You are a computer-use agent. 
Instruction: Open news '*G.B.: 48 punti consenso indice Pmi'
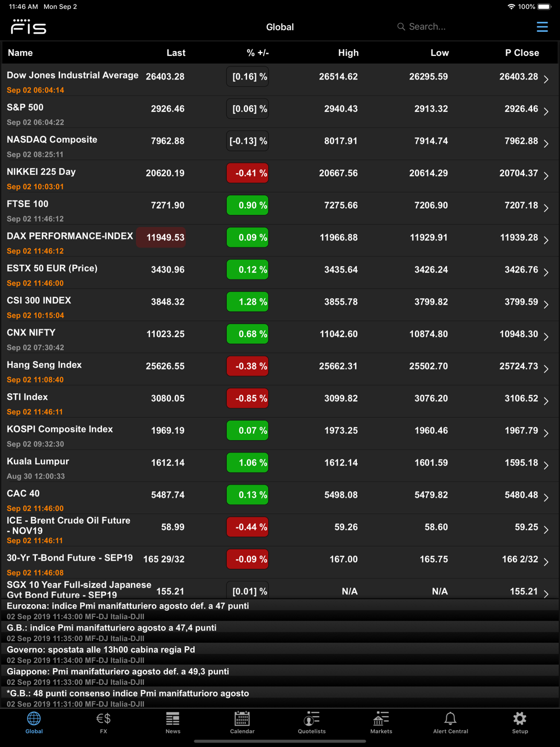coord(280,698)
